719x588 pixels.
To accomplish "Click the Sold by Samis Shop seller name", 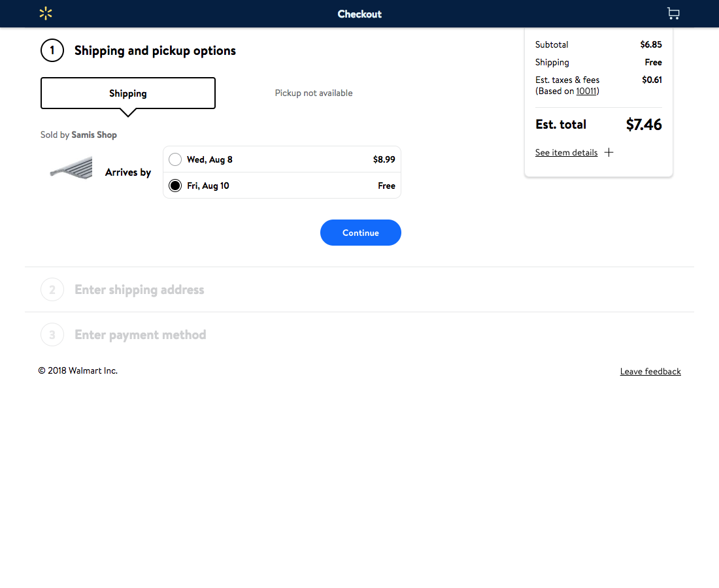I will pos(93,135).
